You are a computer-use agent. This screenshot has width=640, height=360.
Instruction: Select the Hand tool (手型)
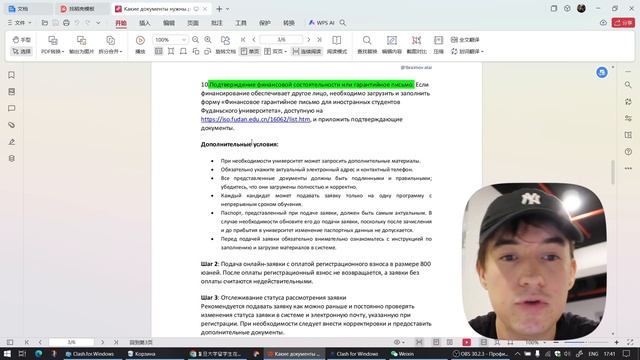21,40
